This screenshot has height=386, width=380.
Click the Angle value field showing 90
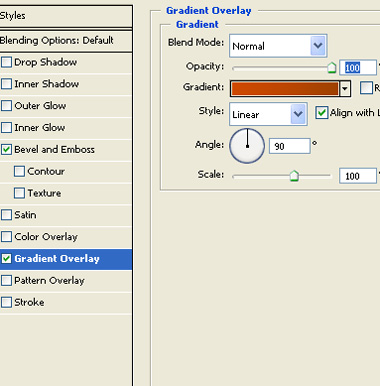[290, 146]
